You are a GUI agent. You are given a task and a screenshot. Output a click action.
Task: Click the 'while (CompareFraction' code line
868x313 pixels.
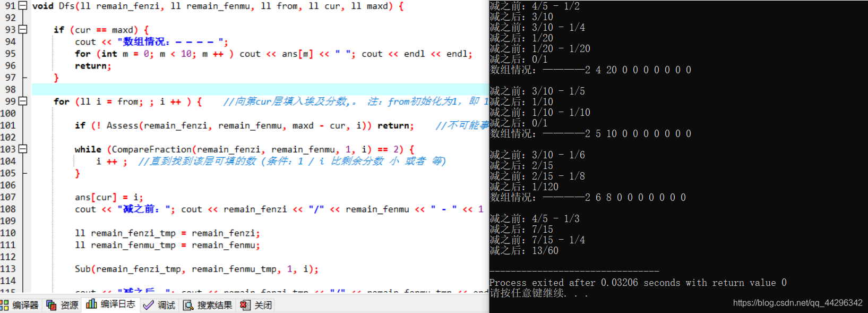[244, 150]
